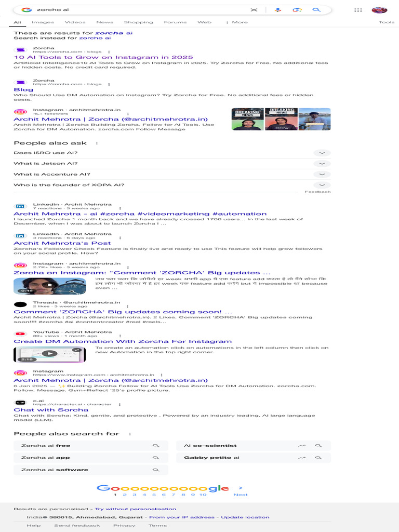Open options dots beside People also ask
This screenshot has height=532, width=399.
(97, 143)
